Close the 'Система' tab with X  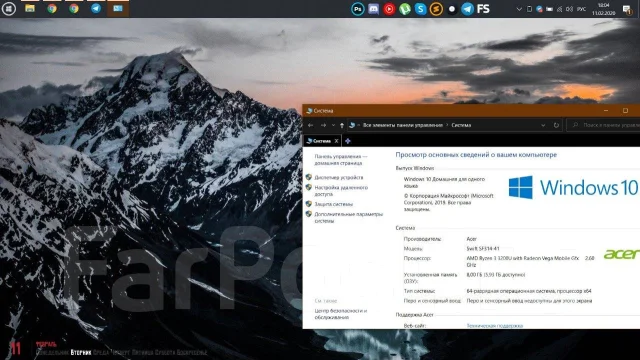click(336, 141)
